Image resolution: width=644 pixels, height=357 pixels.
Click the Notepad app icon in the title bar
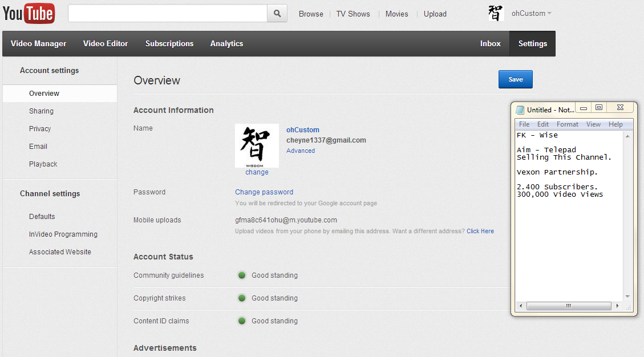[520, 109]
